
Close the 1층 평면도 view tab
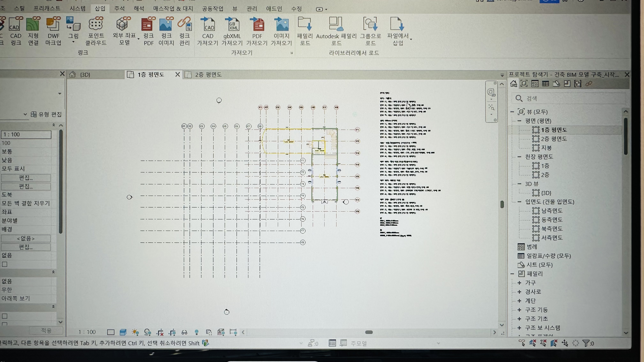[x=177, y=74]
